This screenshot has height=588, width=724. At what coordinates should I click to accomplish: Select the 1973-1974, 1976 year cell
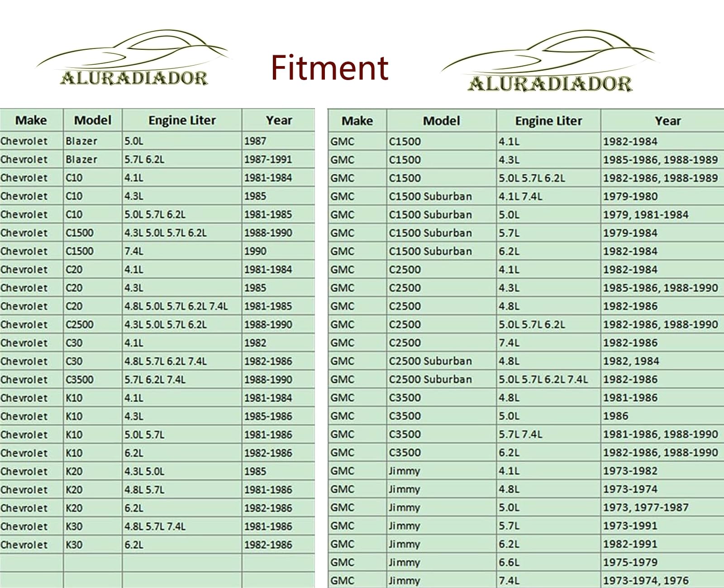[645, 580]
